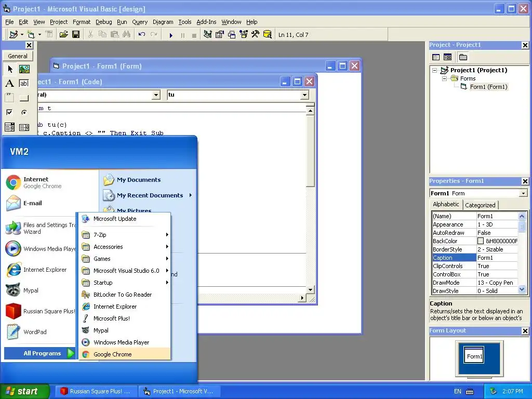Click the Data View Window toolbar icon
The height and width of the screenshot is (399, 532).
268,34
